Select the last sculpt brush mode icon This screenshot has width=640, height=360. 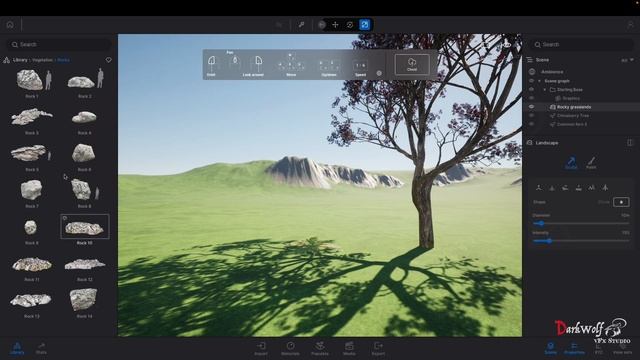(605, 188)
